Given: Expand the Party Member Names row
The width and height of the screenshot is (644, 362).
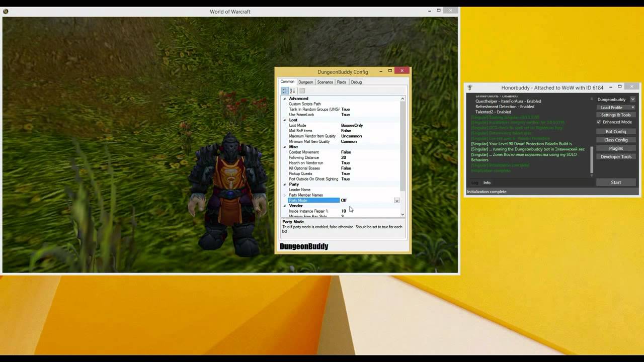Looking at the screenshot, I should tap(284, 195).
